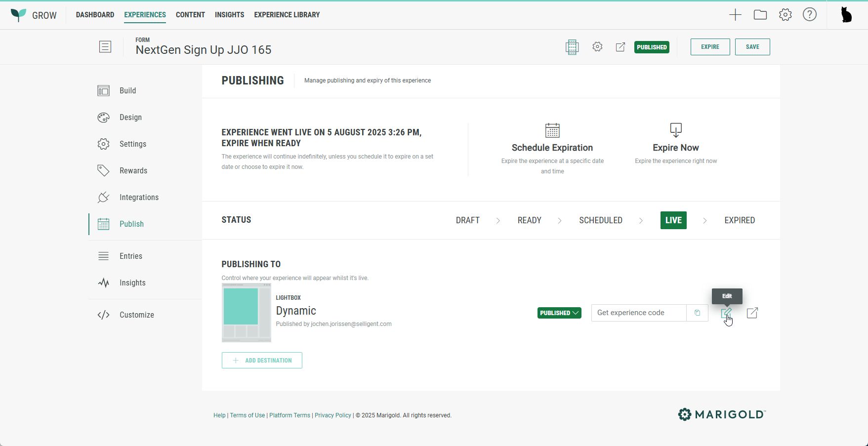868x446 pixels.
Task: Open the header gear settings icon beside the title
Action: tap(597, 47)
